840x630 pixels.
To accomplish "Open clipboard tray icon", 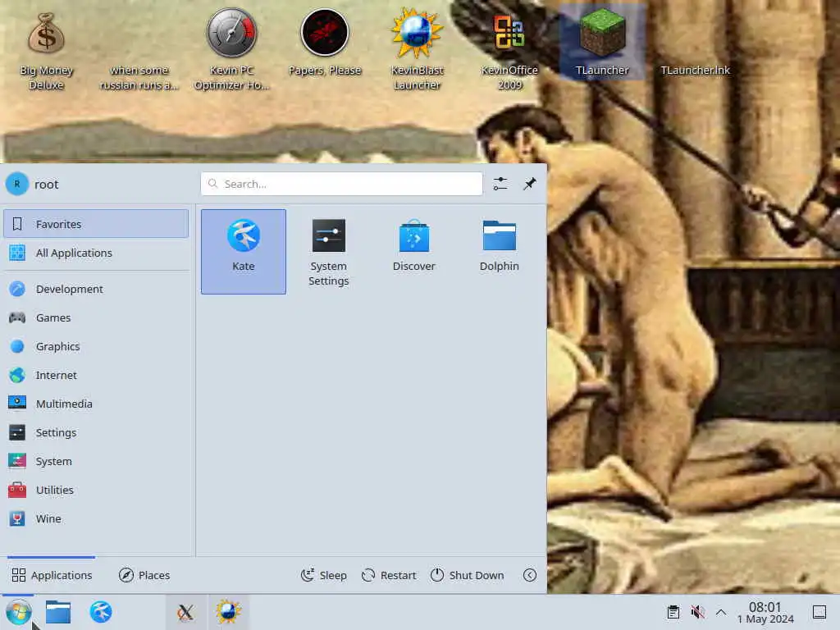I will [x=673, y=612].
